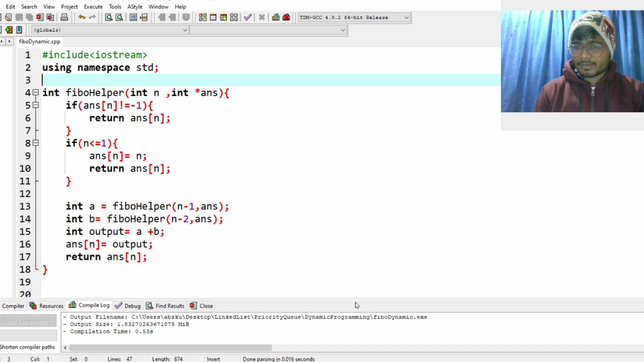Open the Execute menu
This screenshot has width=644, height=362.
[93, 7]
